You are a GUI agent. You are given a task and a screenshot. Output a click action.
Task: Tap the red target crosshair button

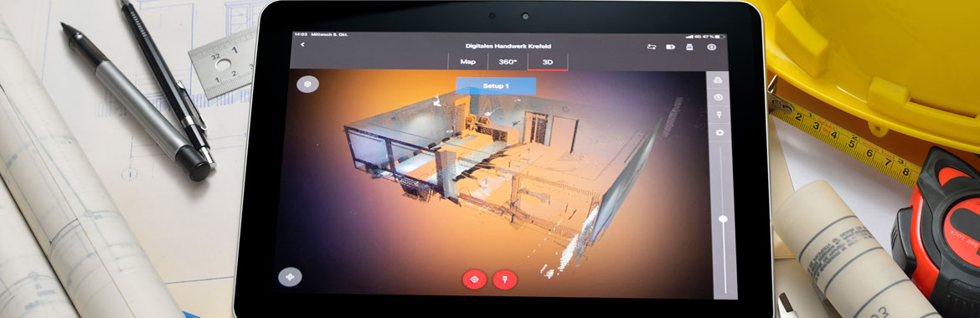click(x=474, y=280)
